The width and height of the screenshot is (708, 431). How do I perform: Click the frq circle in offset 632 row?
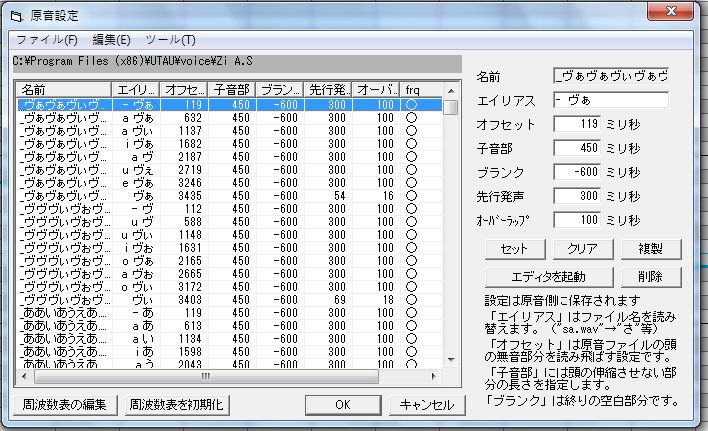click(x=411, y=118)
